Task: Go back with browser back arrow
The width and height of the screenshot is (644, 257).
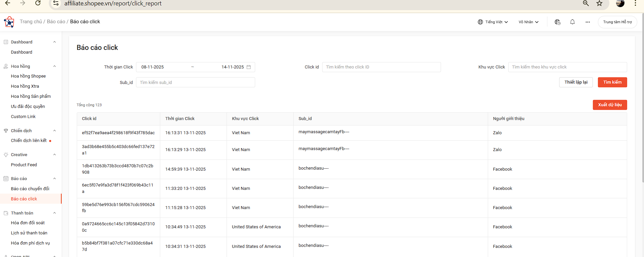Action: [8, 3]
